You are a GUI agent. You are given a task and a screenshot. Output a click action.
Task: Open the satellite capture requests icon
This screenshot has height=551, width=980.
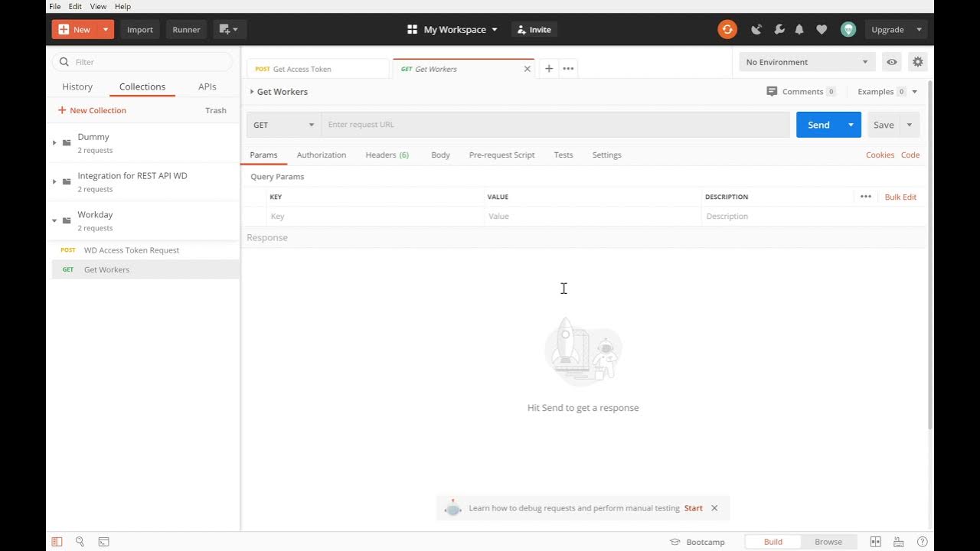(x=756, y=30)
